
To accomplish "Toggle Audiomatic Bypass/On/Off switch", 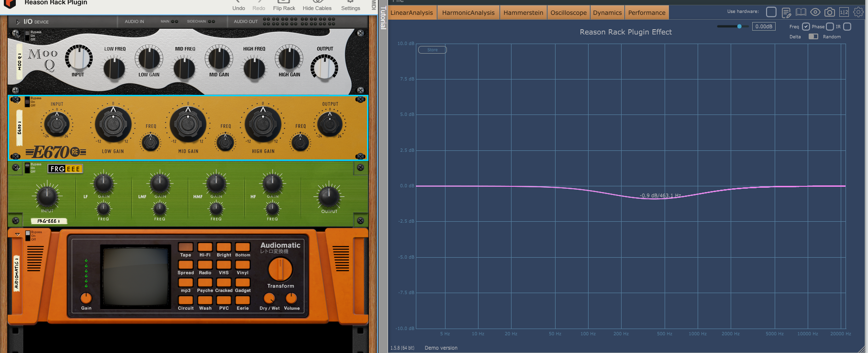I will [x=28, y=236].
